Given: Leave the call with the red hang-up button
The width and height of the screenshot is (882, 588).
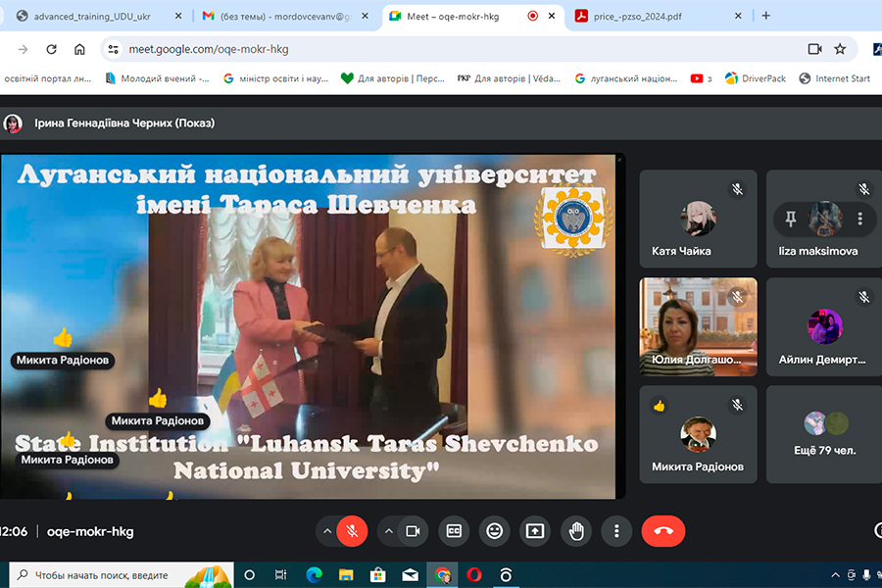Looking at the screenshot, I should pos(663,531).
